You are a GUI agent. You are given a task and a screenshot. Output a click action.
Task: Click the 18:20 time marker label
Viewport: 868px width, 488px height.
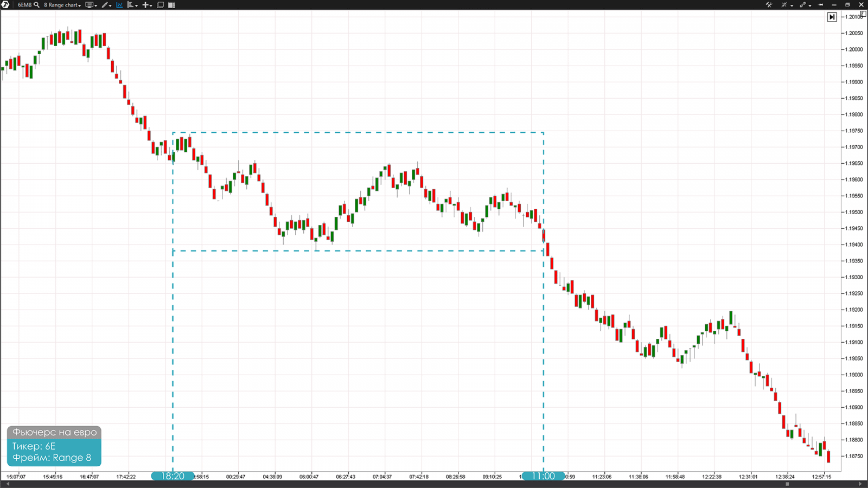(173, 476)
